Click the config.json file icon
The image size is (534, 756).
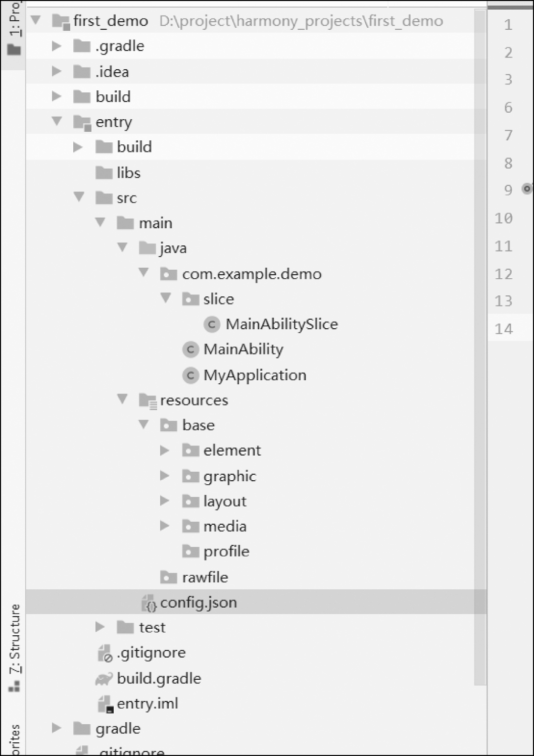tap(149, 603)
